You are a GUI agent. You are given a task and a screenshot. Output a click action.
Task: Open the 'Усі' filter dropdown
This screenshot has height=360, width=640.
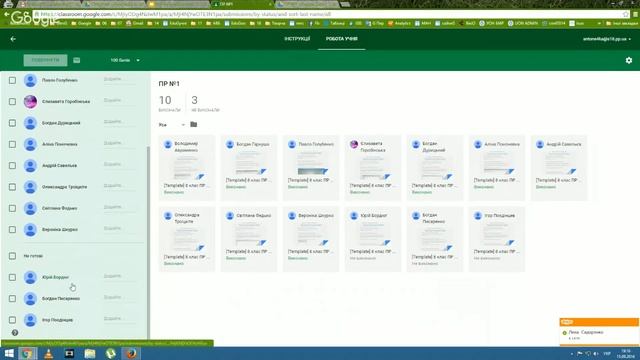tap(171, 124)
